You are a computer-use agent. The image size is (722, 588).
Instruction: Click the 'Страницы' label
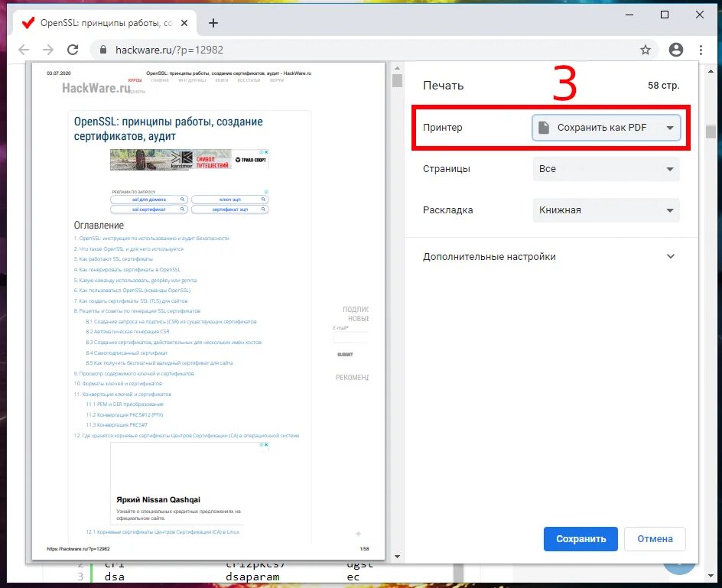[x=446, y=168]
